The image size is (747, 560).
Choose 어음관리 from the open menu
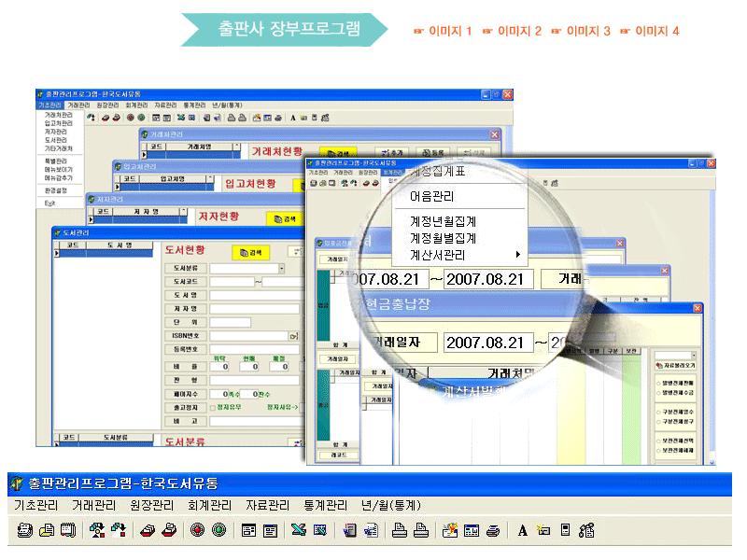431,197
